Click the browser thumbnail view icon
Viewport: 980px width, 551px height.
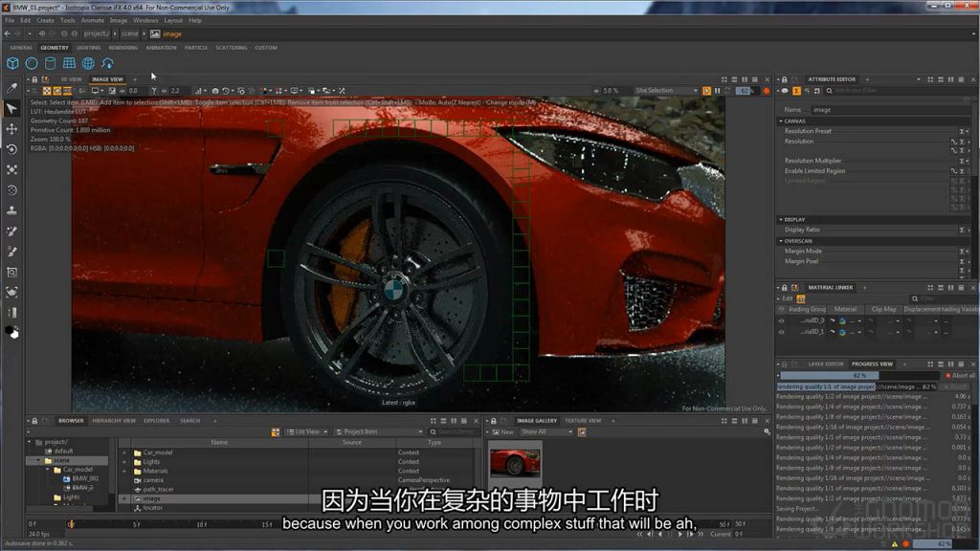(276, 431)
